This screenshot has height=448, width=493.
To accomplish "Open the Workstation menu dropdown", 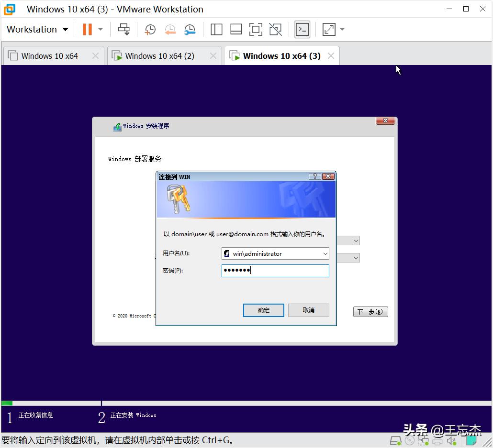I will [x=37, y=29].
